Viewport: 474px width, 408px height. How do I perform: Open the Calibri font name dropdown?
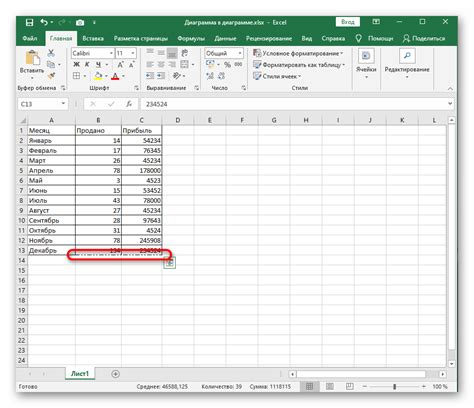click(x=111, y=53)
